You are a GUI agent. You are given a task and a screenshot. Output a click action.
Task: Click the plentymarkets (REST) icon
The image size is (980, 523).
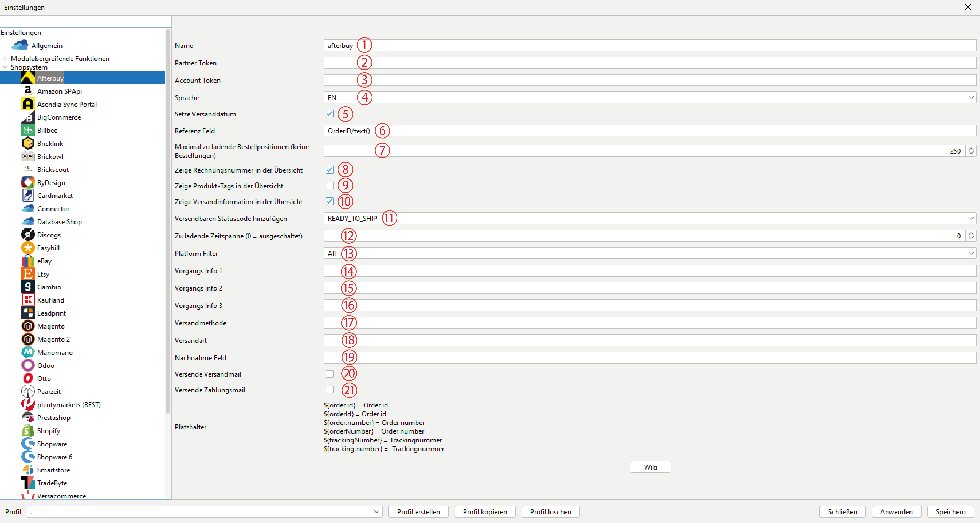(x=28, y=405)
